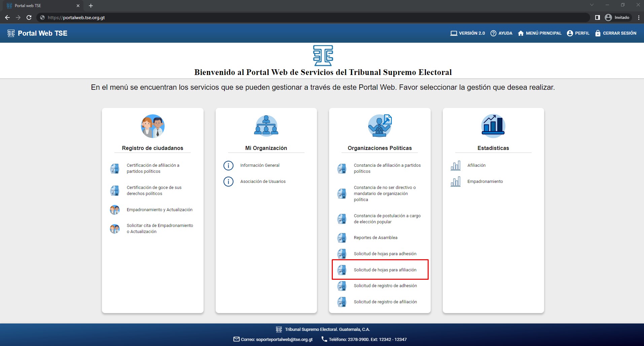Viewport: 644px width, 346px height.
Task: Open Solicitud de hojas para adhesión link
Action: click(x=385, y=254)
